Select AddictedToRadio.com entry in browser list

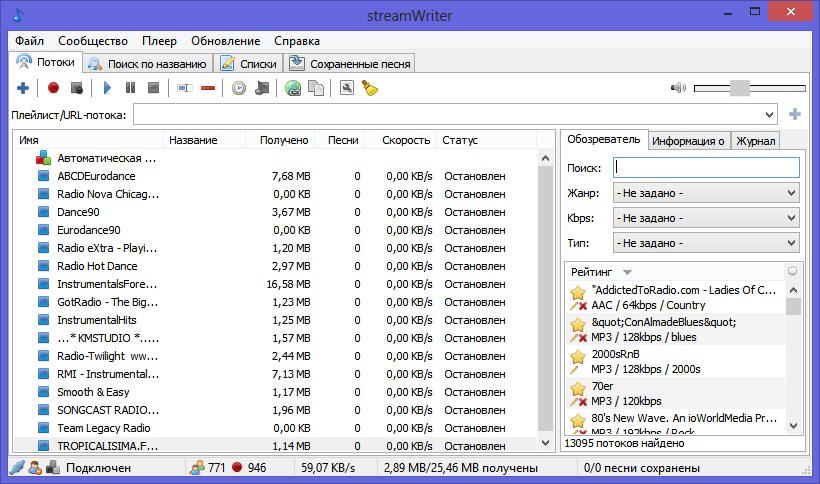click(676, 297)
